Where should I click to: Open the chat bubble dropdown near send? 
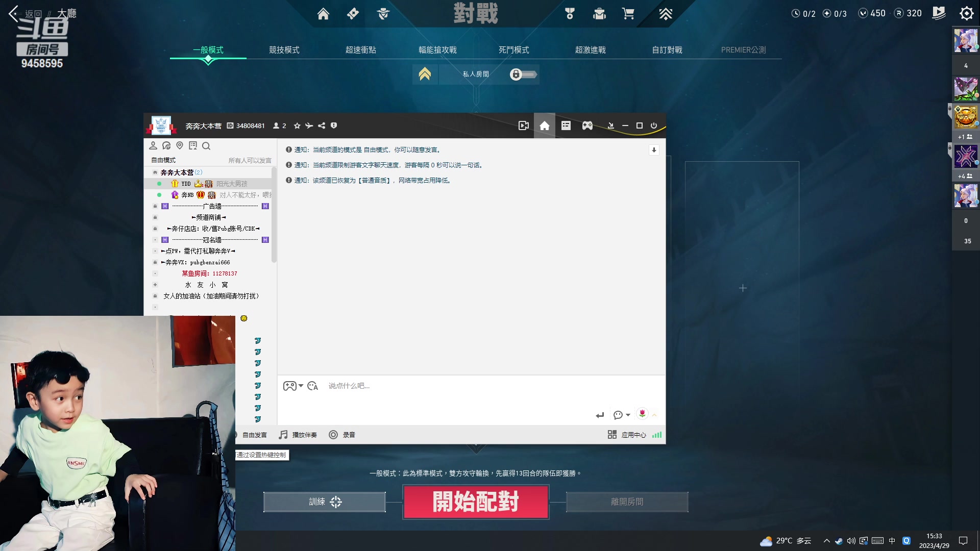622,415
